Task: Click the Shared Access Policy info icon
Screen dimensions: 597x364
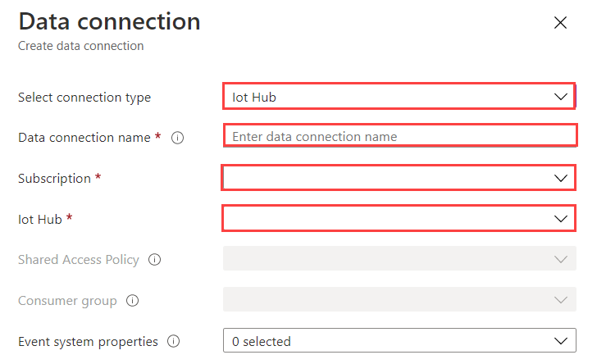Action: [x=154, y=260]
